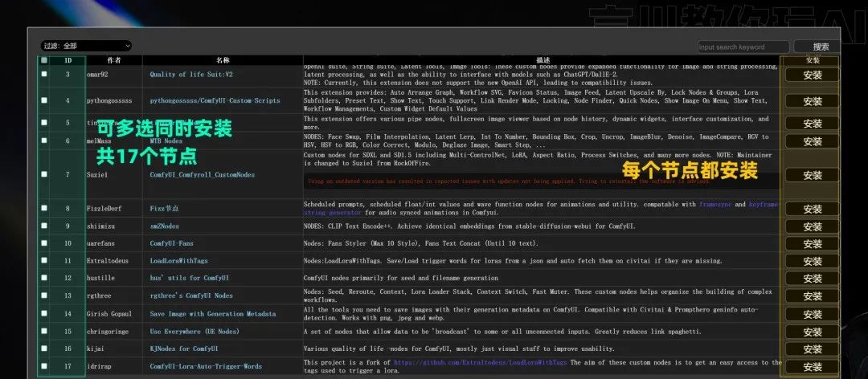The height and width of the screenshot is (379, 868).
Task: Click the ID column header
Action: [68, 60]
